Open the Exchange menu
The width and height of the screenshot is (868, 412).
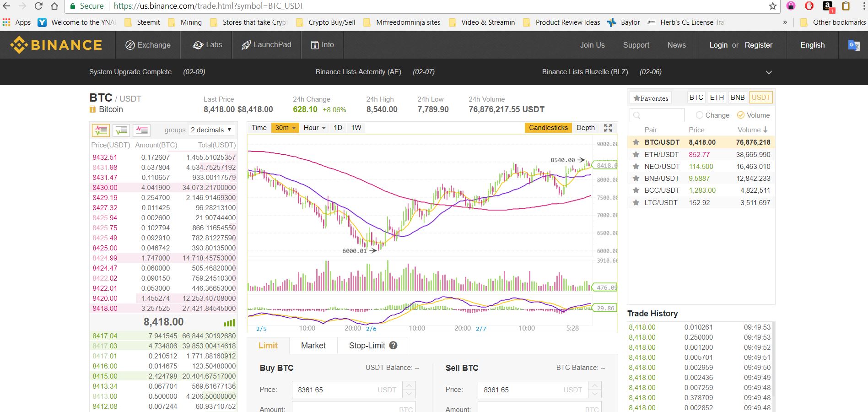[x=148, y=45]
